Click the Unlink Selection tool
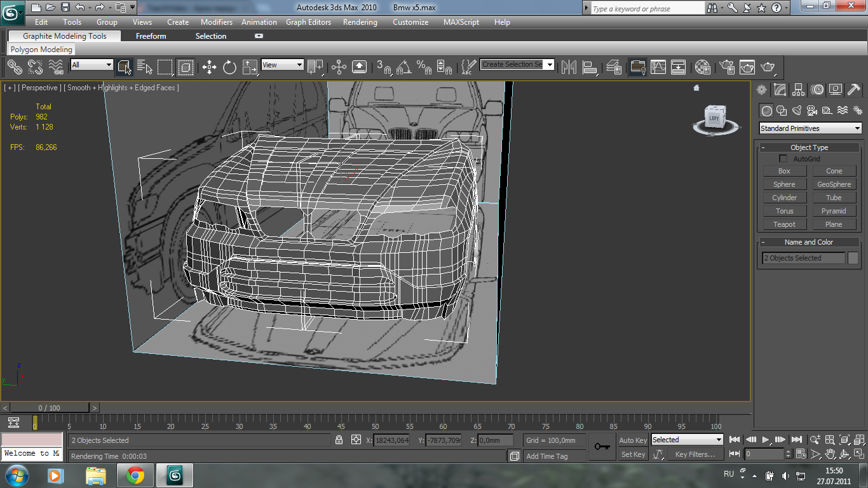 click(x=35, y=66)
